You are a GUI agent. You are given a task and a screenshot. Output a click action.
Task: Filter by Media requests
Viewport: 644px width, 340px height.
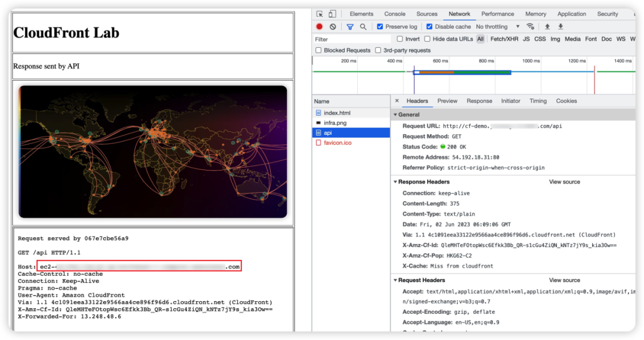[572, 39]
